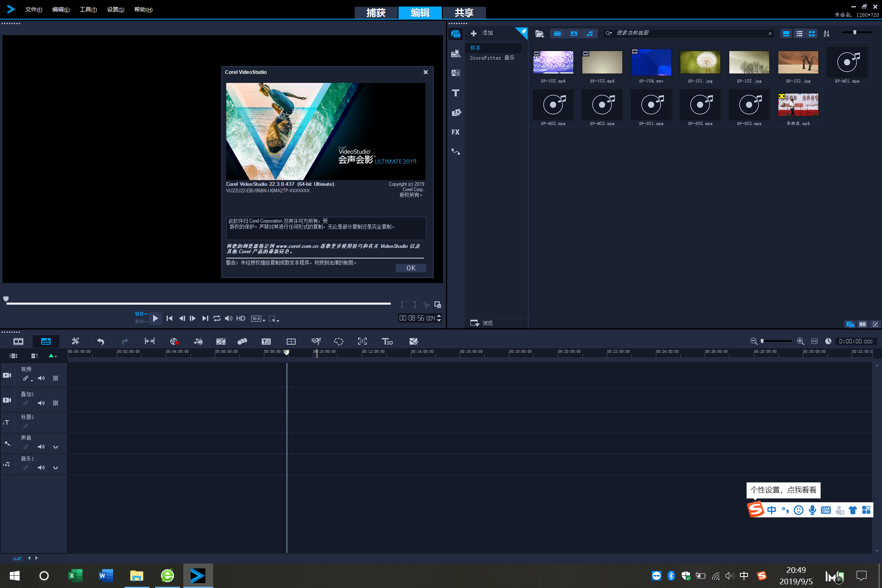Mute the 视频 track audio
Viewport: 882px width, 588px height.
(x=41, y=378)
